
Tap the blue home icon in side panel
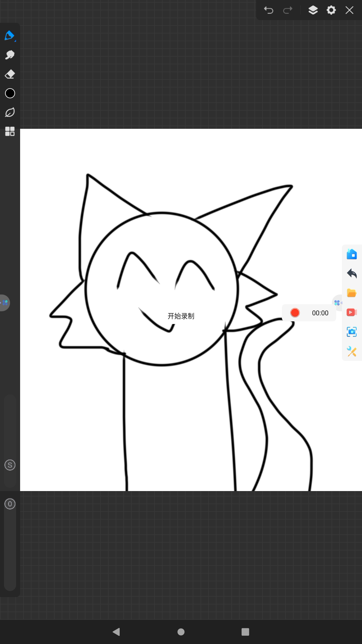352,254
